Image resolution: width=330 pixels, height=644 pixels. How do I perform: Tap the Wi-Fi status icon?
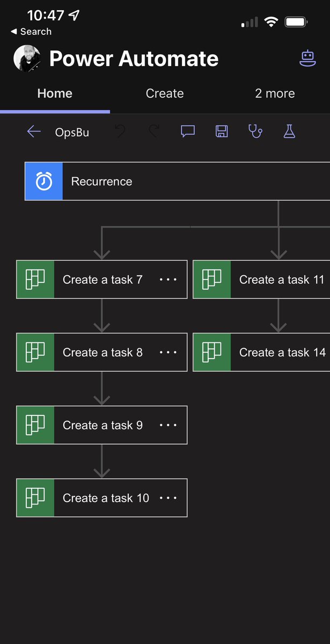[272, 22]
